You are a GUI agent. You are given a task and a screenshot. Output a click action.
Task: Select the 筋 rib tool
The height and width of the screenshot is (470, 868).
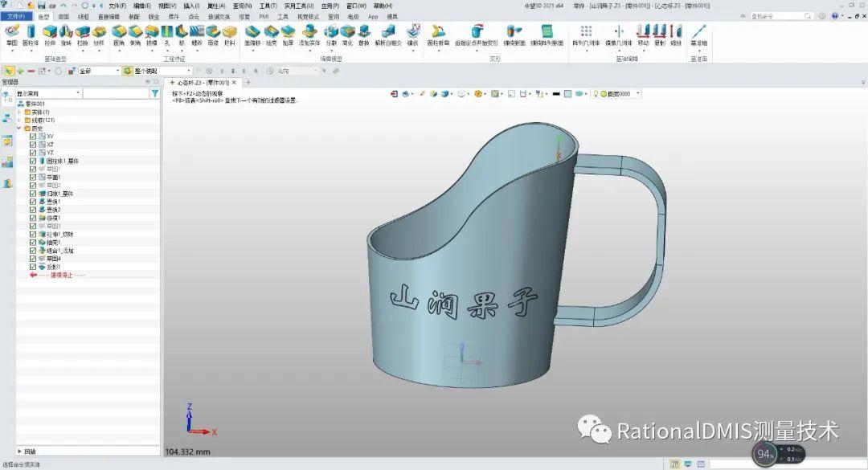click(182, 35)
